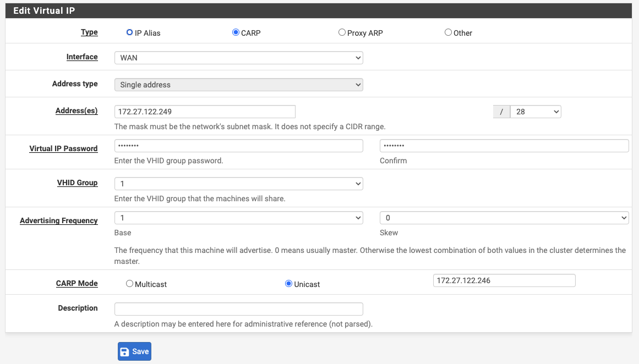This screenshot has width=639, height=364.
Task: Open the VHID Group dropdown
Action: [238, 184]
